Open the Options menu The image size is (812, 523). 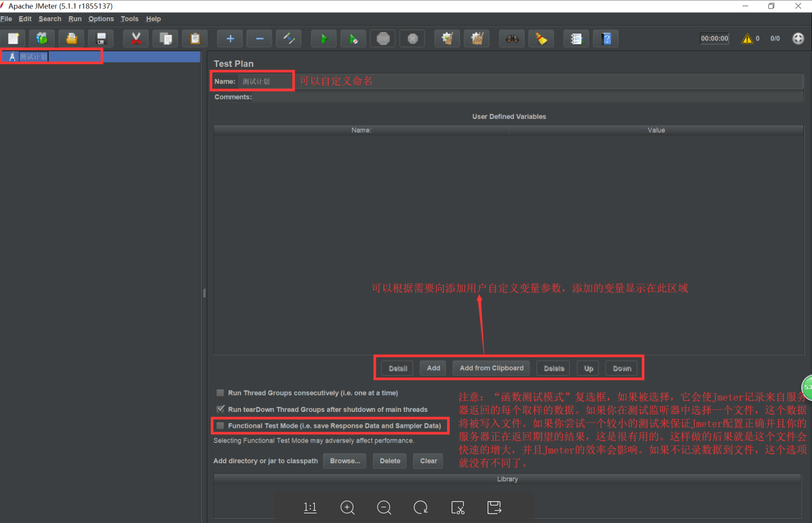(x=101, y=19)
